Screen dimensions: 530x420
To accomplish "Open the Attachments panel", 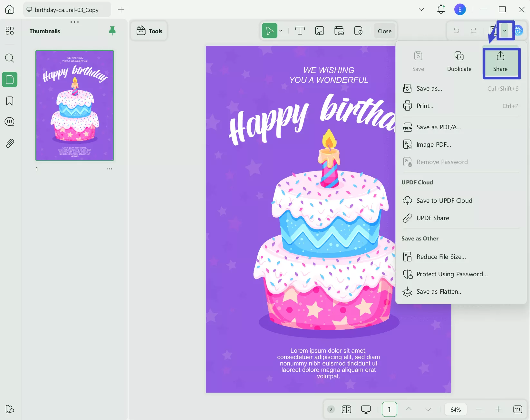I will (9, 143).
